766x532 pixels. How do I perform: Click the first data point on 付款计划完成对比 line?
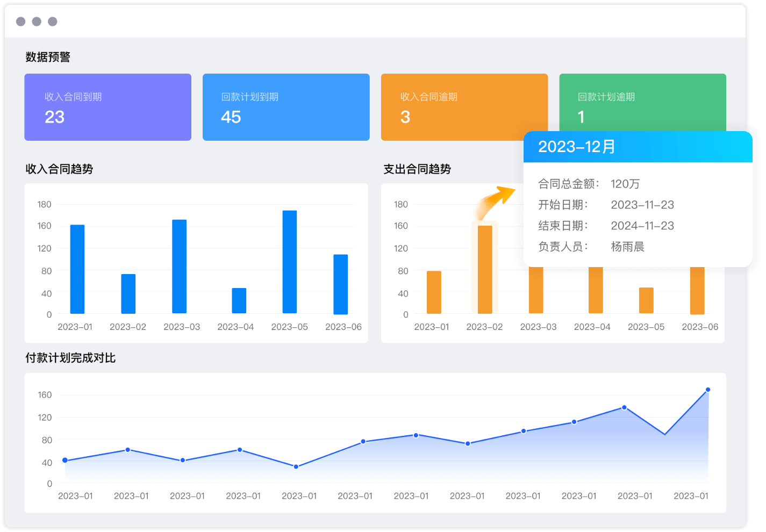click(65, 460)
